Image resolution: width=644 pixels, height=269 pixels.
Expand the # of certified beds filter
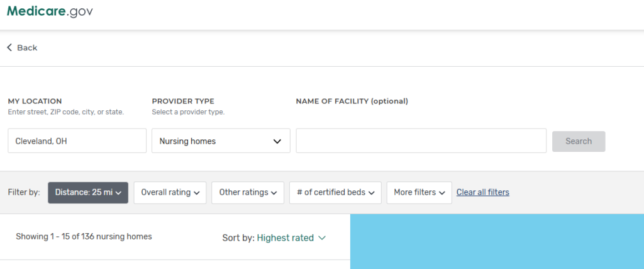(x=335, y=193)
